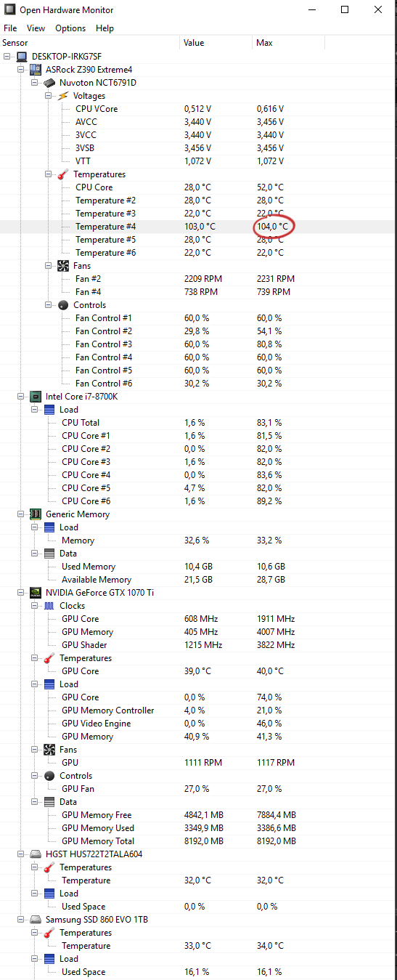The image size is (397, 980).
Task: Click the Samsung SSD 860 EVO drive icon
Action: coord(36,920)
